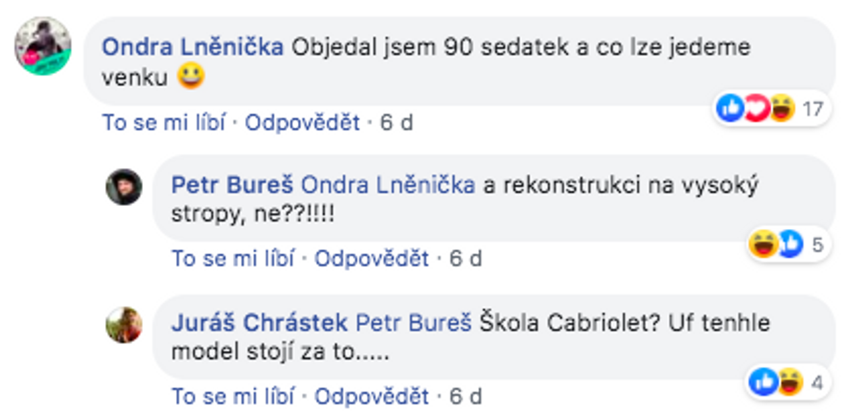Screen dimensions: 868x420
Task: Reply to Ondra Lněnička's comment with 'Odpovědět'
Action: tap(302, 123)
